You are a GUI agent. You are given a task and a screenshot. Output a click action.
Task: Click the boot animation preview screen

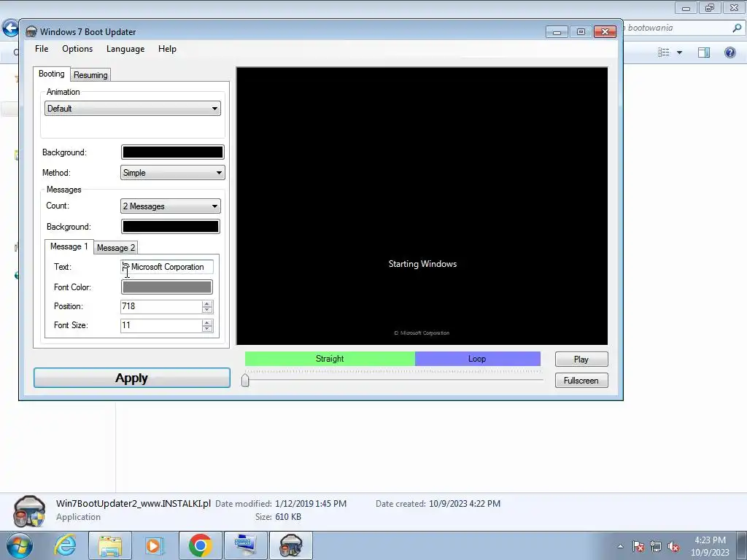(x=422, y=206)
